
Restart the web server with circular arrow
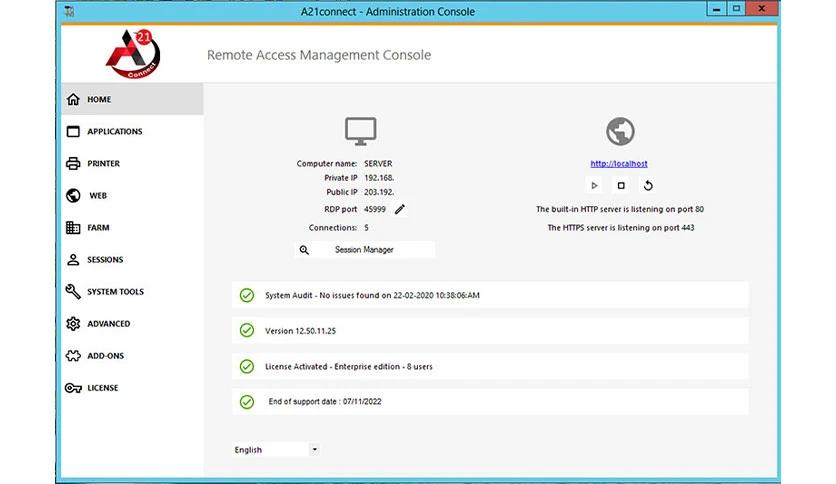pyautogui.click(x=648, y=185)
